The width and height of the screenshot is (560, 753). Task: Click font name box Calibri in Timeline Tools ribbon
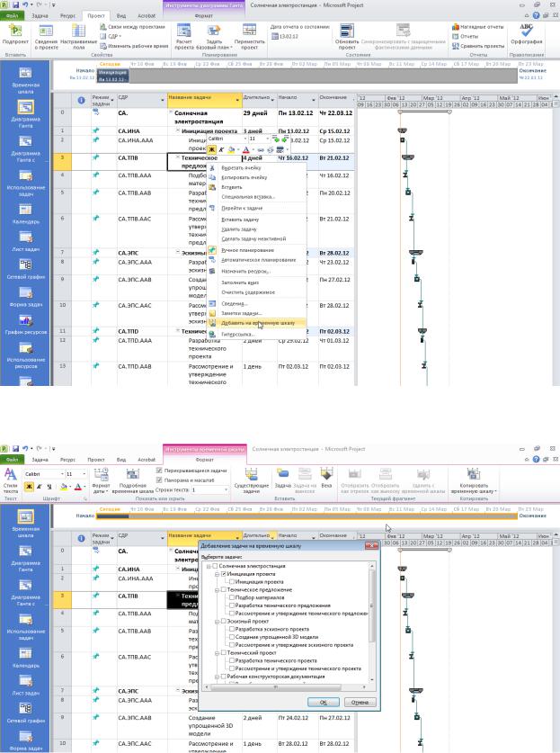tap(44, 474)
